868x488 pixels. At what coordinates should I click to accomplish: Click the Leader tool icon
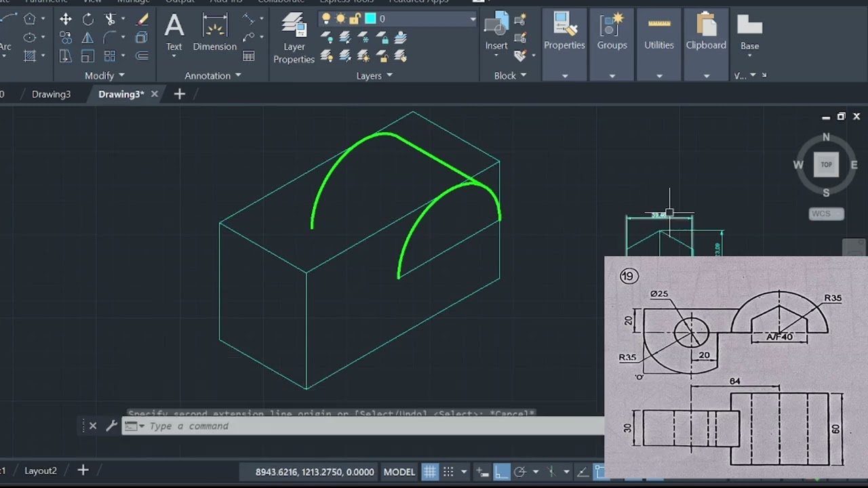coord(249,37)
